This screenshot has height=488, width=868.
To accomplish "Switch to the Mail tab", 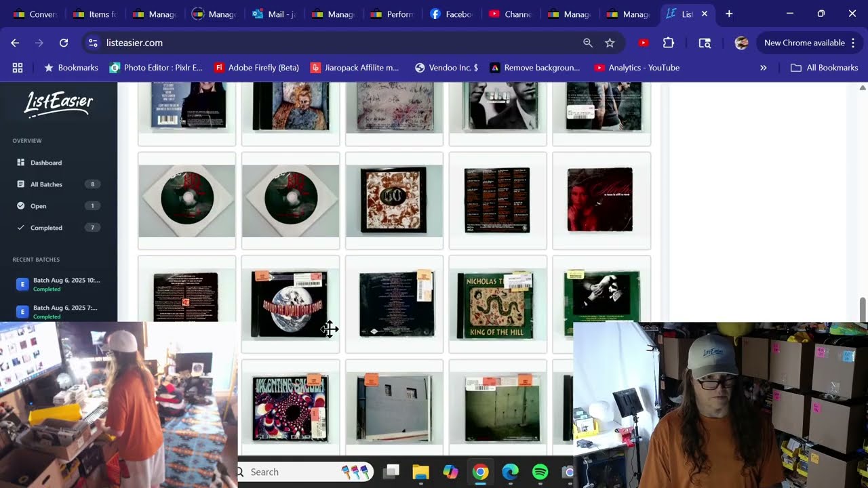I will click(274, 14).
